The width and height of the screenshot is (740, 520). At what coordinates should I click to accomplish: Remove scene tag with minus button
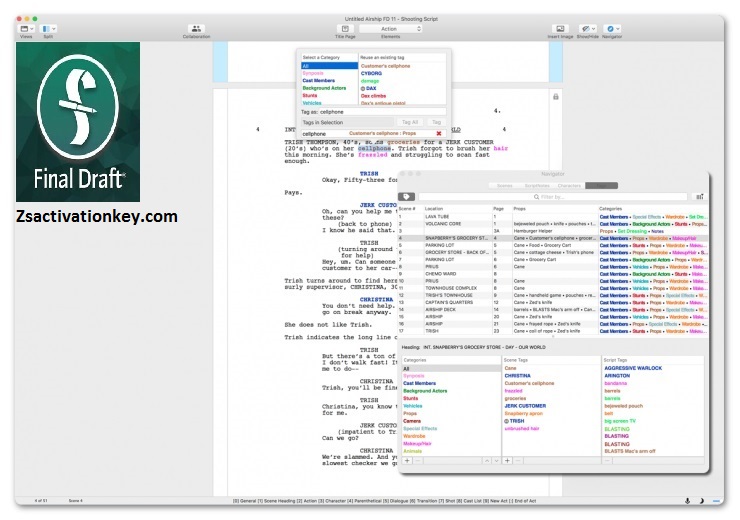(x=518, y=461)
